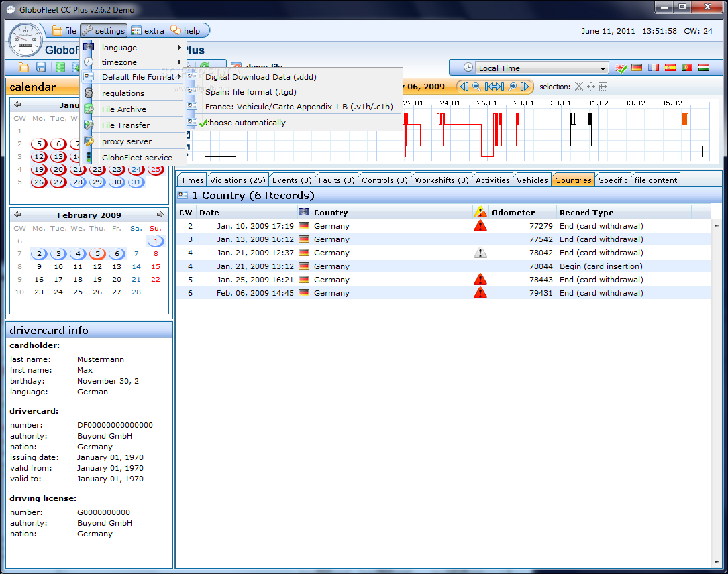Switch to the Activities tab
The height and width of the screenshot is (574, 728).
pos(492,180)
